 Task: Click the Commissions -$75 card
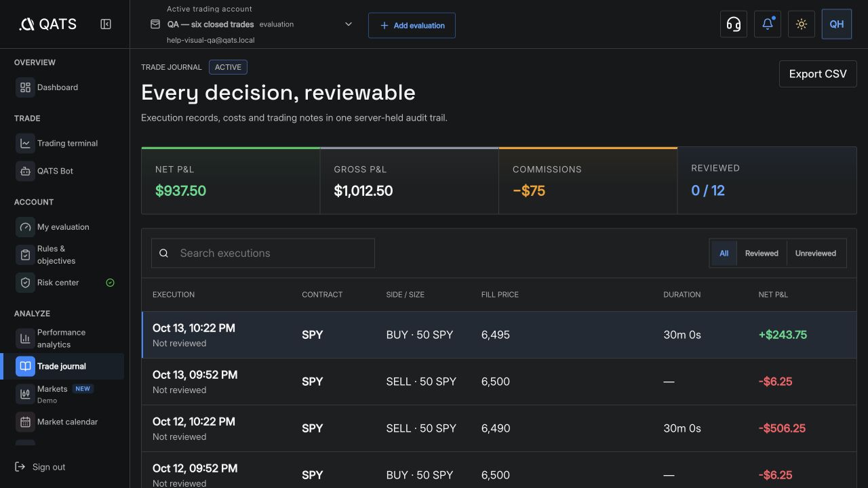pos(588,181)
